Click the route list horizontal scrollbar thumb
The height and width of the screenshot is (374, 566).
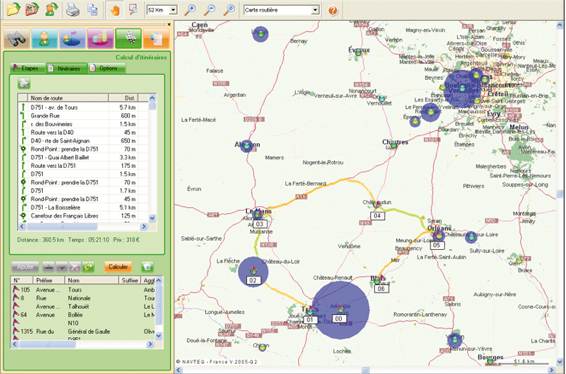(62, 226)
